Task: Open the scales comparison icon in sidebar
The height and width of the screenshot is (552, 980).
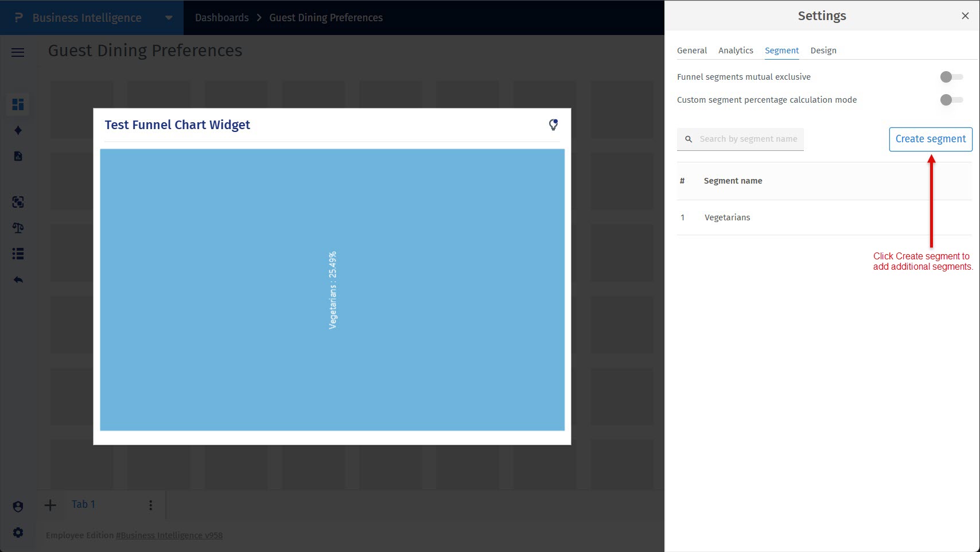Action: [x=18, y=228]
